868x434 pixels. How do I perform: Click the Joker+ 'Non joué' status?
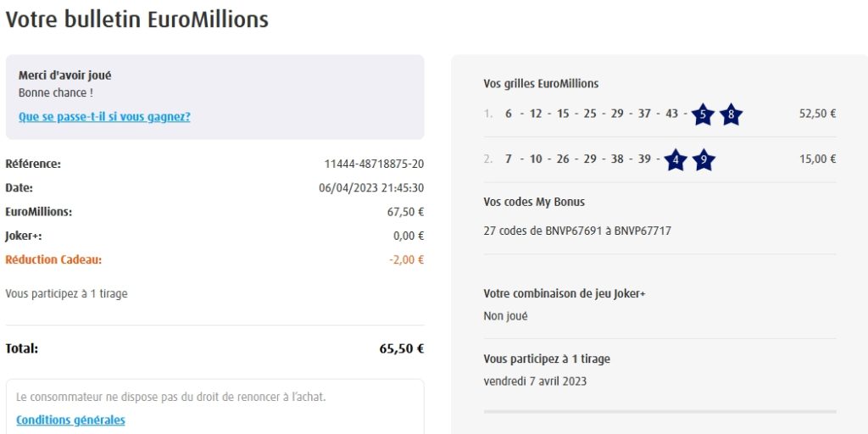click(505, 316)
